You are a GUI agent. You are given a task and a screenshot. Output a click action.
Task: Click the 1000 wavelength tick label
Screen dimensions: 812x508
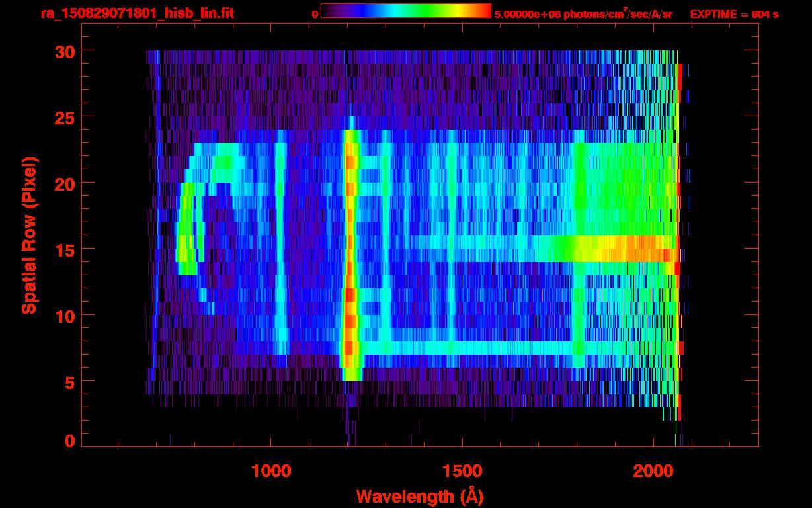click(x=271, y=471)
